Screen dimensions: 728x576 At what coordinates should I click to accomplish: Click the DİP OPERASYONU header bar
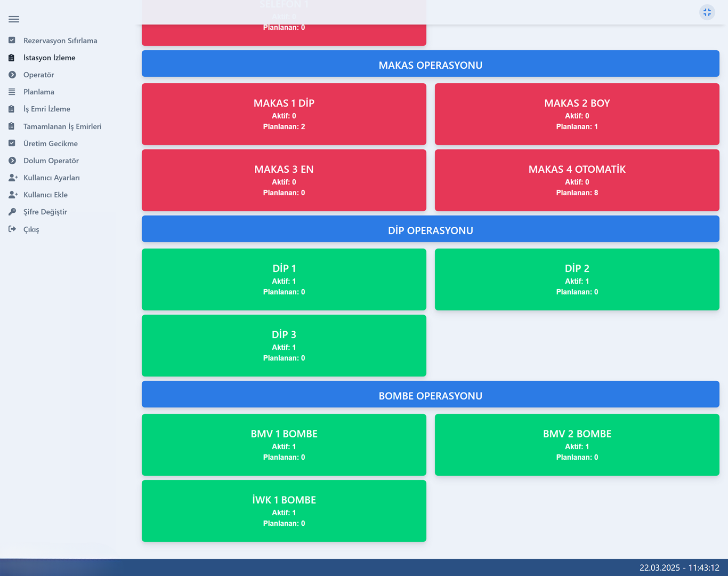pyautogui.click(x=431, y=229)
